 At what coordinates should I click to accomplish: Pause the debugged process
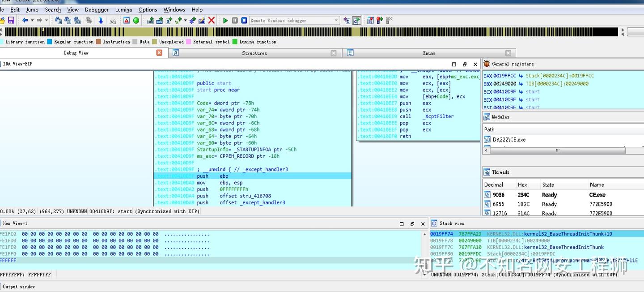235,20
